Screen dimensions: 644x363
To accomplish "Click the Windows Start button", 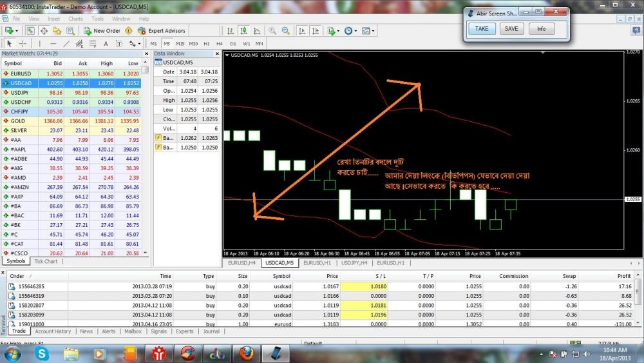I will click(x=12, y=353).
